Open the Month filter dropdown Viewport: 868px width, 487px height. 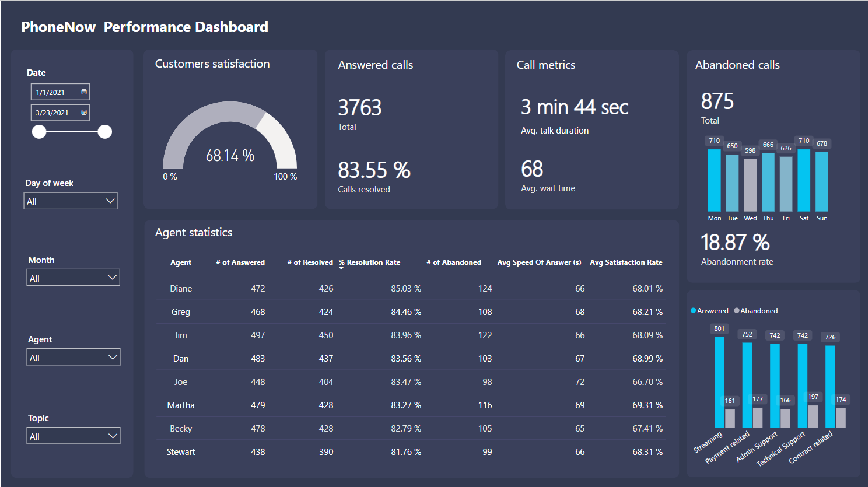73,278
